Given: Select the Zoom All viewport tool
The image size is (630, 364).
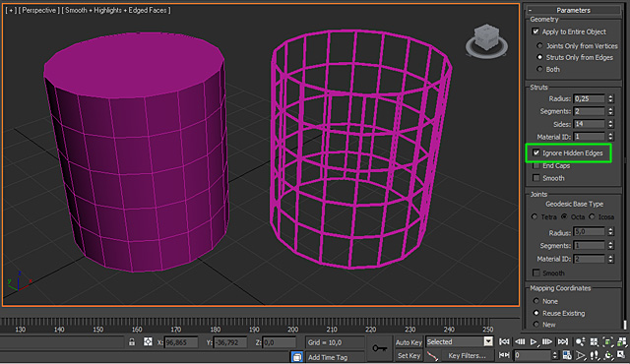Looking at the screenshot, I should pos(595,341).
